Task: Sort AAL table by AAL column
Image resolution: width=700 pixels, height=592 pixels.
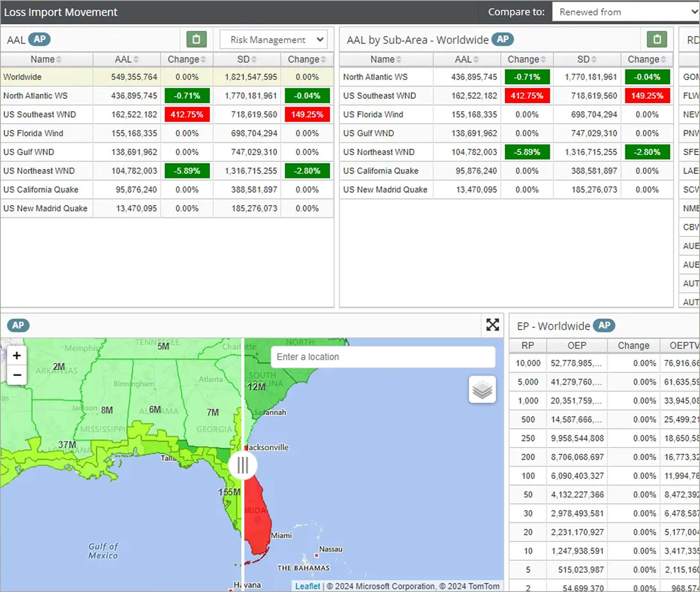Action: 126,59
